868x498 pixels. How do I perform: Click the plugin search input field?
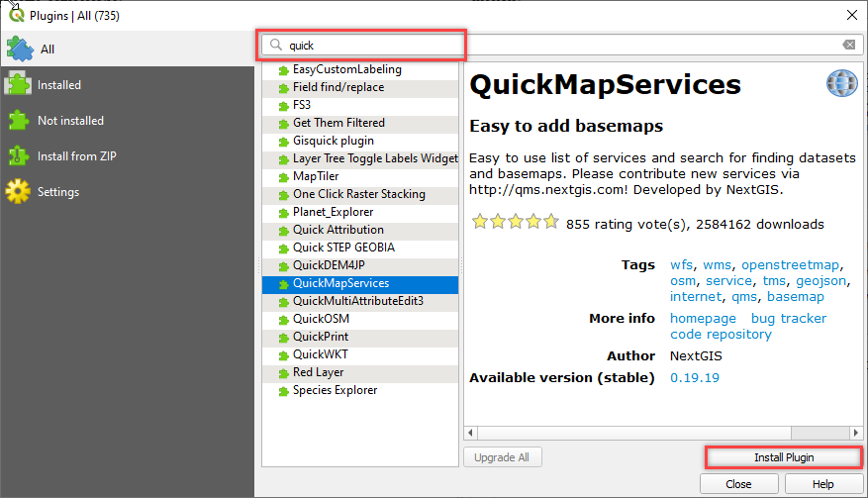(x=554, y=45)
